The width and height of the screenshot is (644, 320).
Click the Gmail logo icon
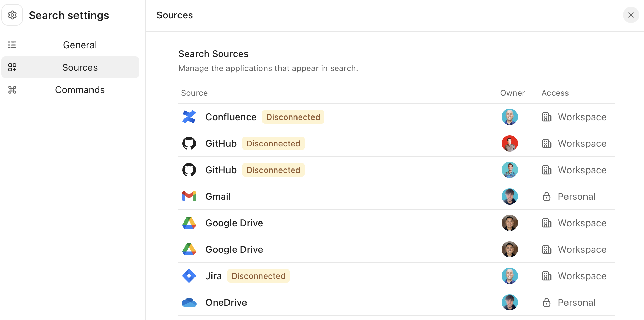[189, 196]
